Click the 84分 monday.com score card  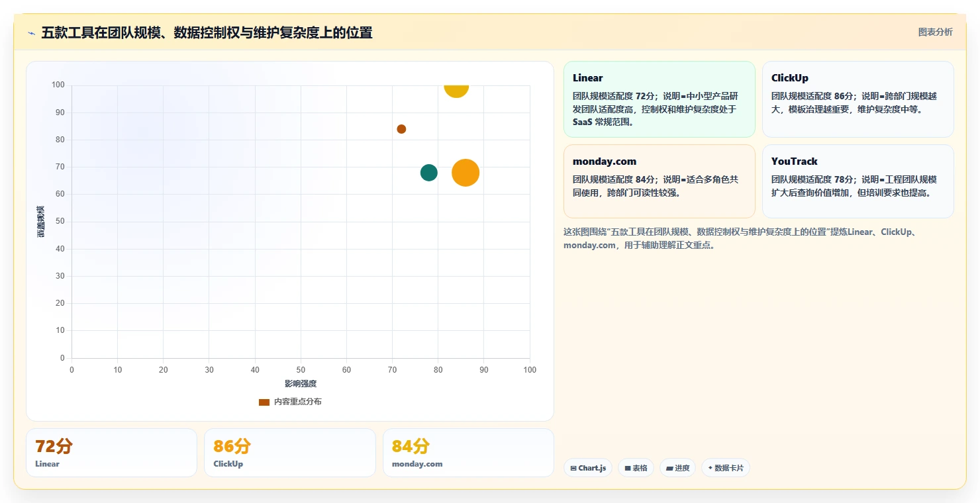pos(468,453)
